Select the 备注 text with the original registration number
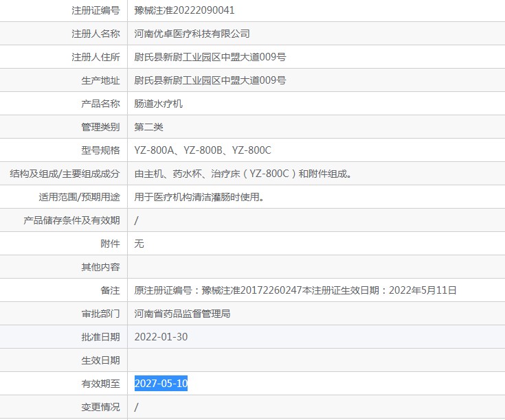Viewport: 505px width, 420px height. [x=295, y=290]
